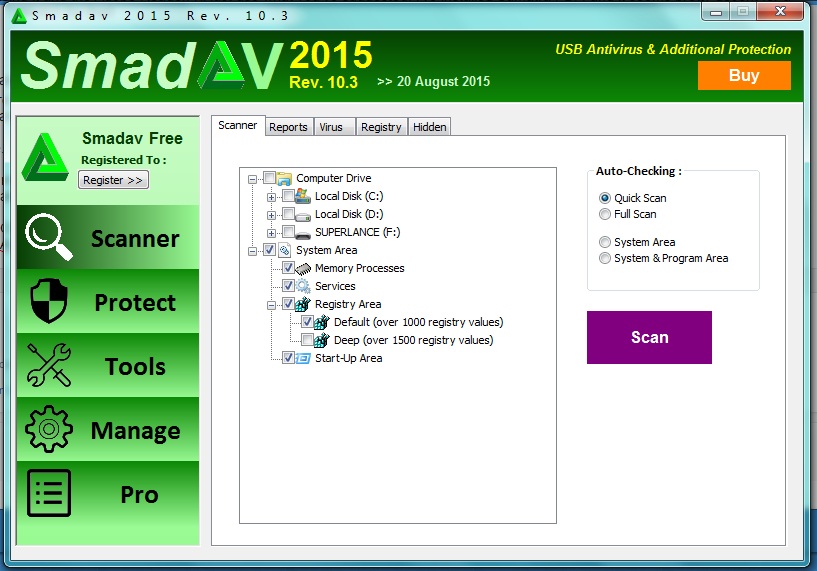Click the Default registry cubes icon
Screen dimensions: 817x571
pos(321,322)
